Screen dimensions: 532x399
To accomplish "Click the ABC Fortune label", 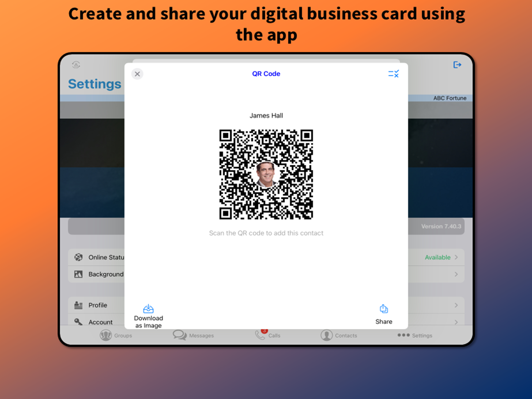I will [450, 98].
